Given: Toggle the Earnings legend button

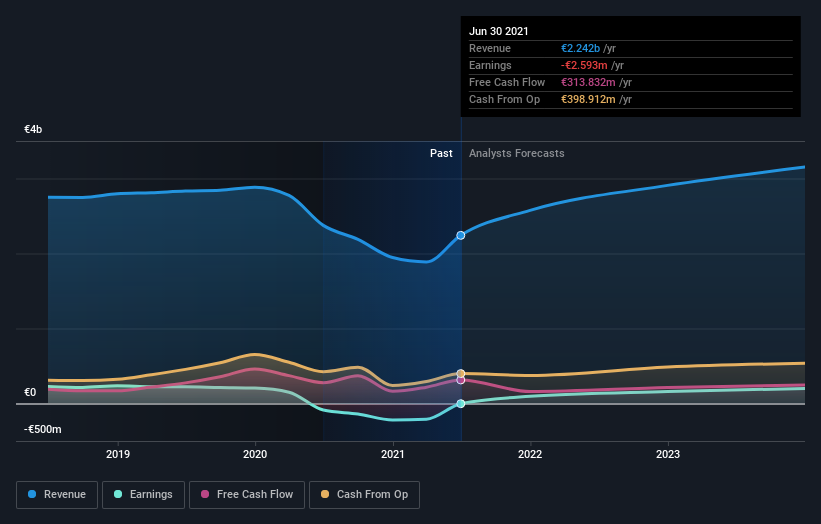Looking at the screenshot, I should (143, 495).
